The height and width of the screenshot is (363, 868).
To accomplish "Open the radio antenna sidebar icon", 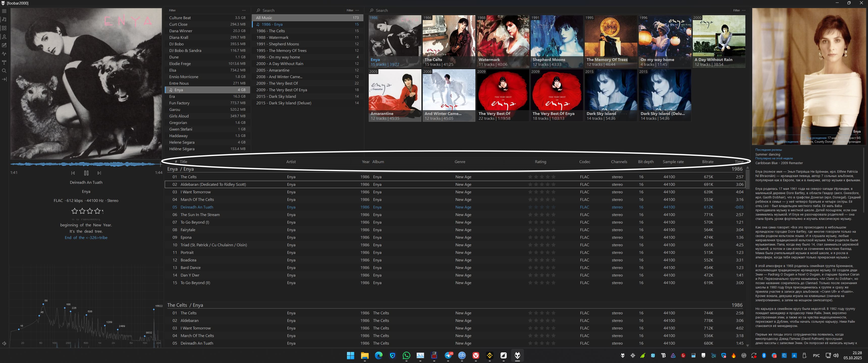I will point(4,62).
